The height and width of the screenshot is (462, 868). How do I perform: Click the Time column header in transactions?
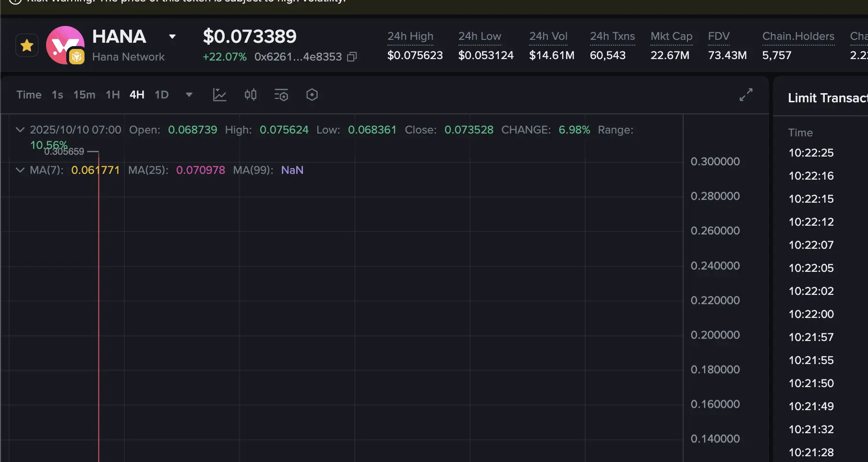tap(800, 133)
